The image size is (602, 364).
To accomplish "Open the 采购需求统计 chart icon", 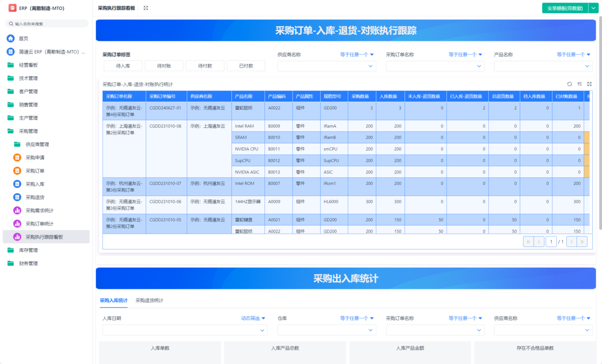I will (17, 210).
